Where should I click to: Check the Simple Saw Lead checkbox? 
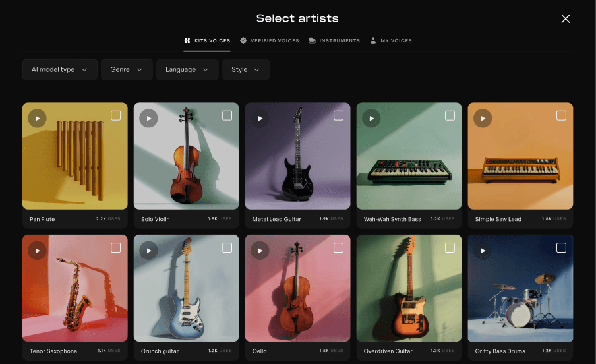click(x=561, y=115)
